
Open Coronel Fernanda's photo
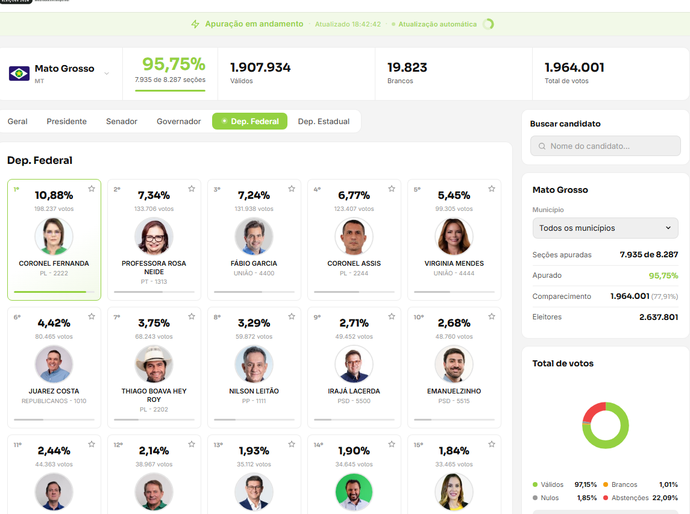pos(54,236)
